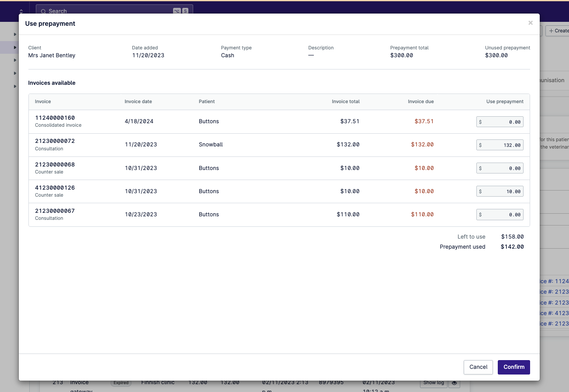
Task: Click the "S" keyboard shortcut badge in search bar
Action: [x=186, y=11]
